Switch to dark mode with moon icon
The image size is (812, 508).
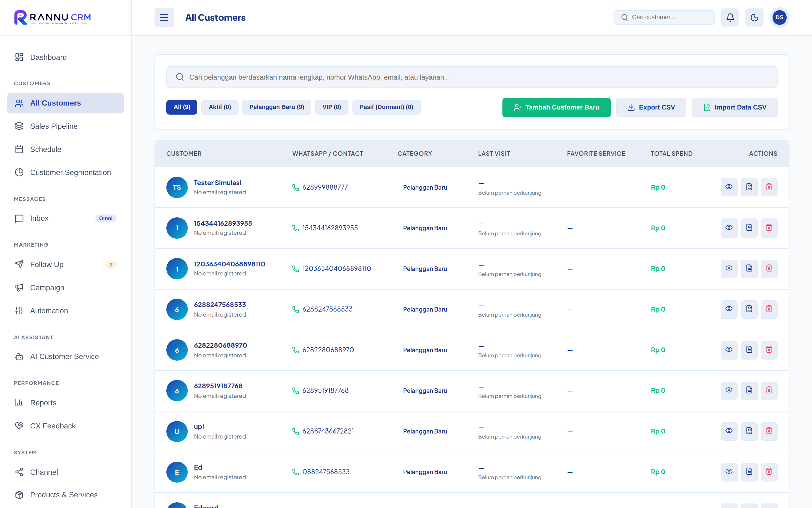pos(754,17)
